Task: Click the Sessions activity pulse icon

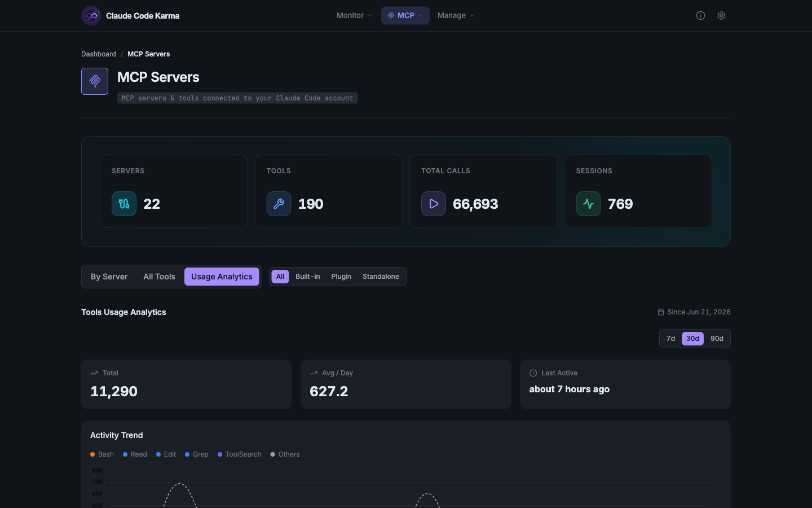Action: click(588, 204)
